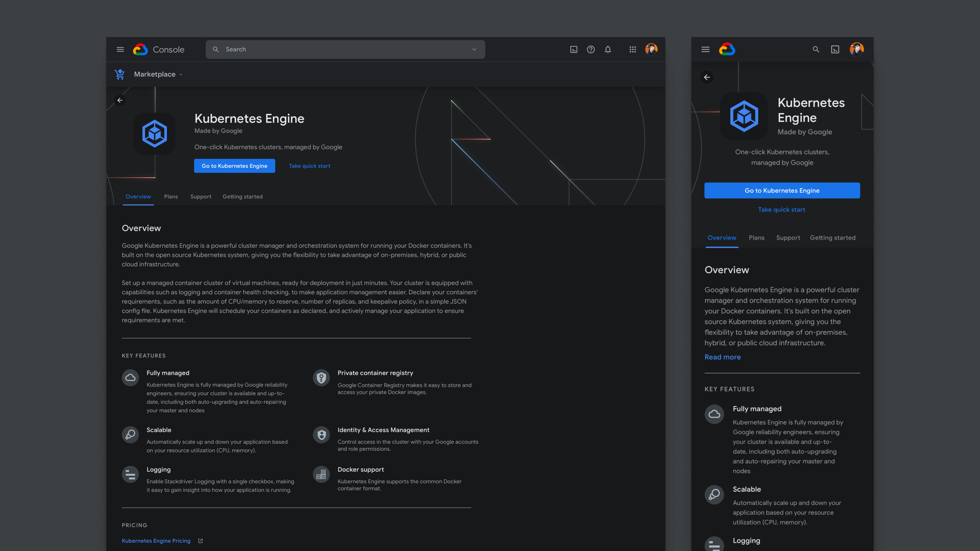
Task: Click the KEY FEATURES heading in the desktop view
Action: (143, 356)
